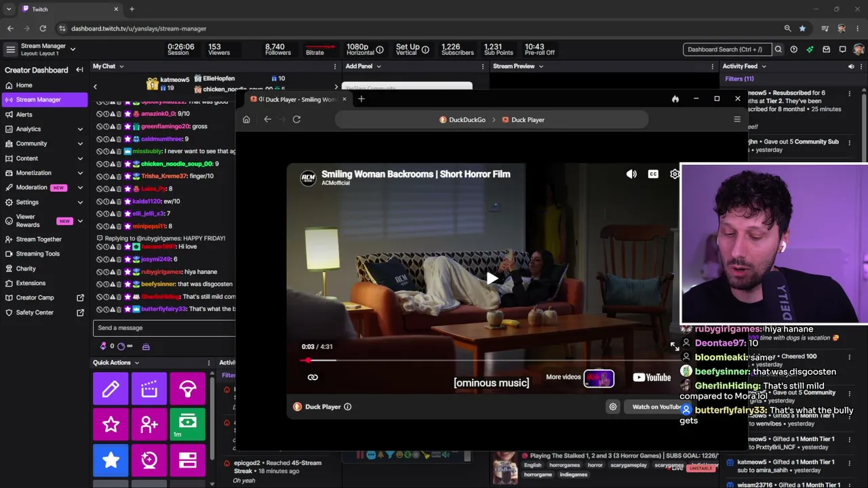Viewport: 868px width, 488px height.
Task: Collapse the Creator Dashboard sidebar
Action: 79,70
